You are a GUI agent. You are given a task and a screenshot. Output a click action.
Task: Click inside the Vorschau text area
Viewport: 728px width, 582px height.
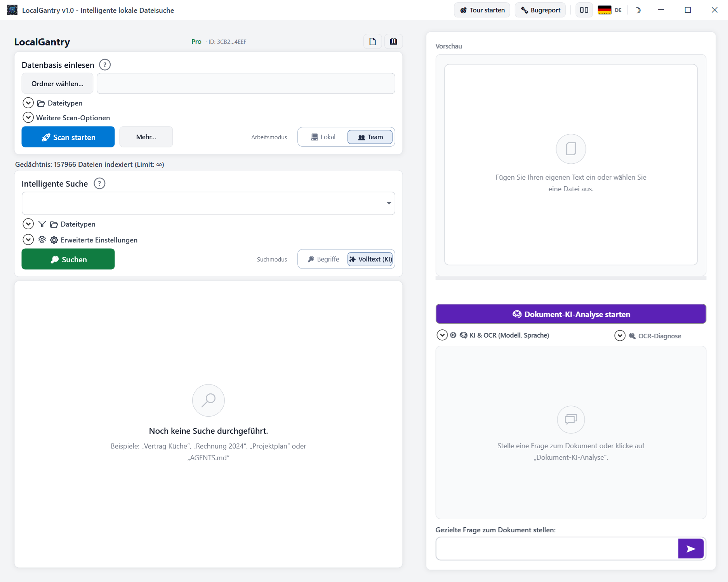coord(571,165)
